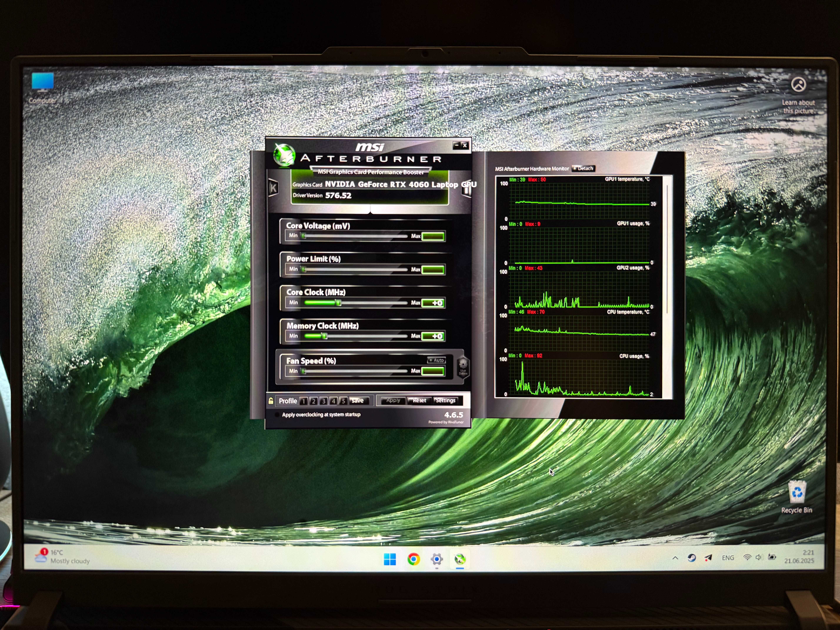This screenshot has width=840, height=630.
Task: Click the Memory Clock slider handle
Action: pos(324,336)
